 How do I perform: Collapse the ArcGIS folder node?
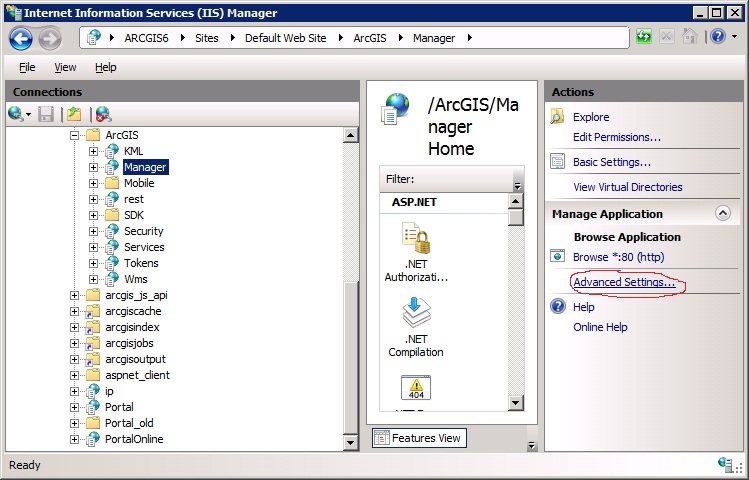74,135
